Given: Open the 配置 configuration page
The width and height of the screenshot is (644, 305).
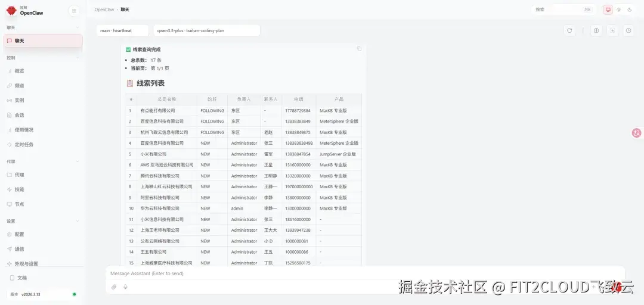Looking at the screenshot, I should click(43, 234).
